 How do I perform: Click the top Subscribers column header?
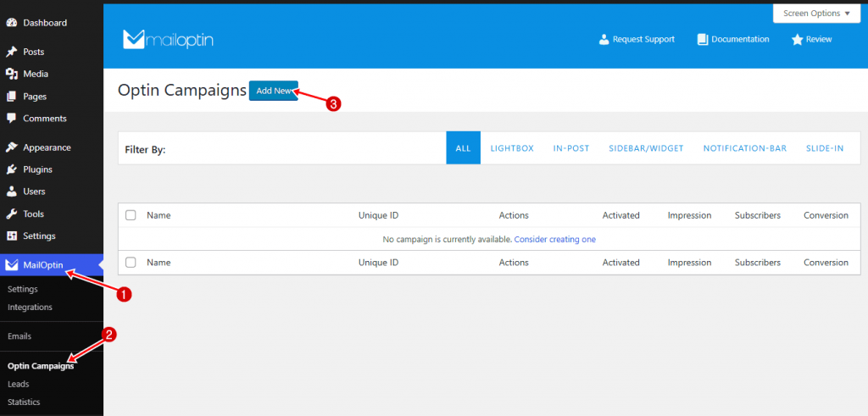click(758, 215)
